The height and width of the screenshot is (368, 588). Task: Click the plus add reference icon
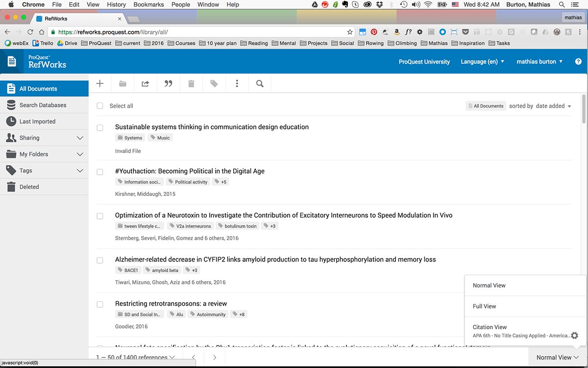pyautogui.click(x=100, y=84)
